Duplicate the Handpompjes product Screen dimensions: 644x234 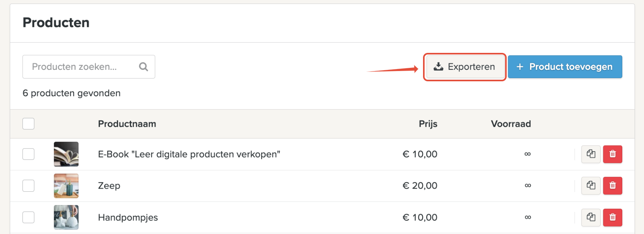tap(591, 217)
